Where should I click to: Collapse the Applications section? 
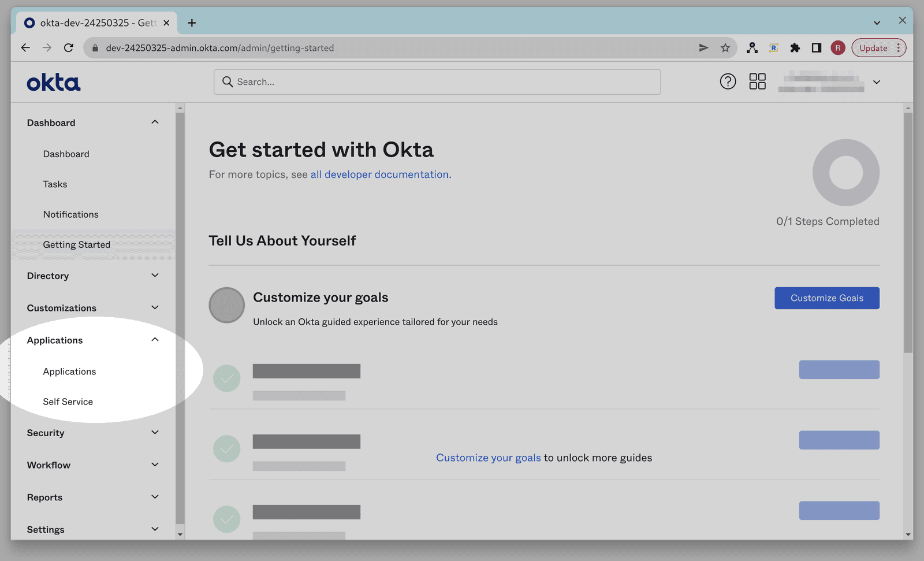[x=155, y=340]
